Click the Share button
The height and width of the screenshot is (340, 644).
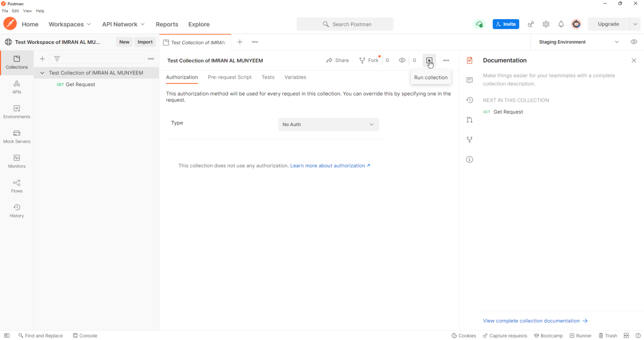click(x=338, y=60)
